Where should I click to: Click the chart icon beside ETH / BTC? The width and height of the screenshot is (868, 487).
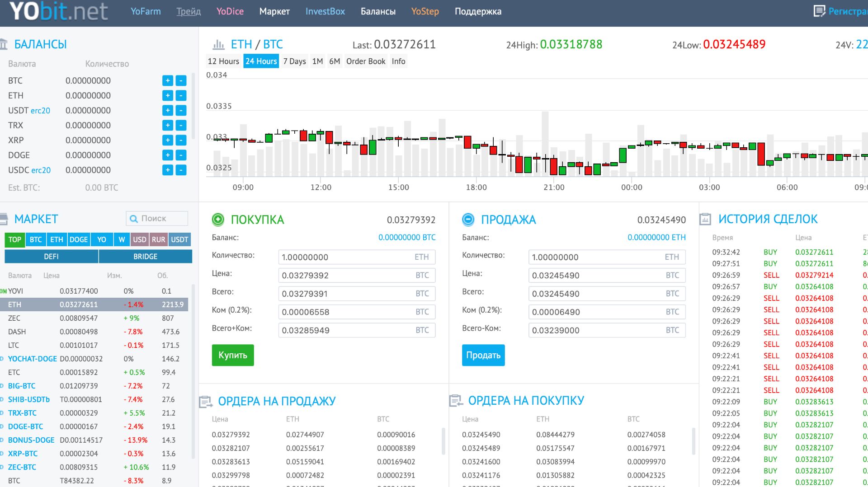pyautogui.click(x=218, y=44)
